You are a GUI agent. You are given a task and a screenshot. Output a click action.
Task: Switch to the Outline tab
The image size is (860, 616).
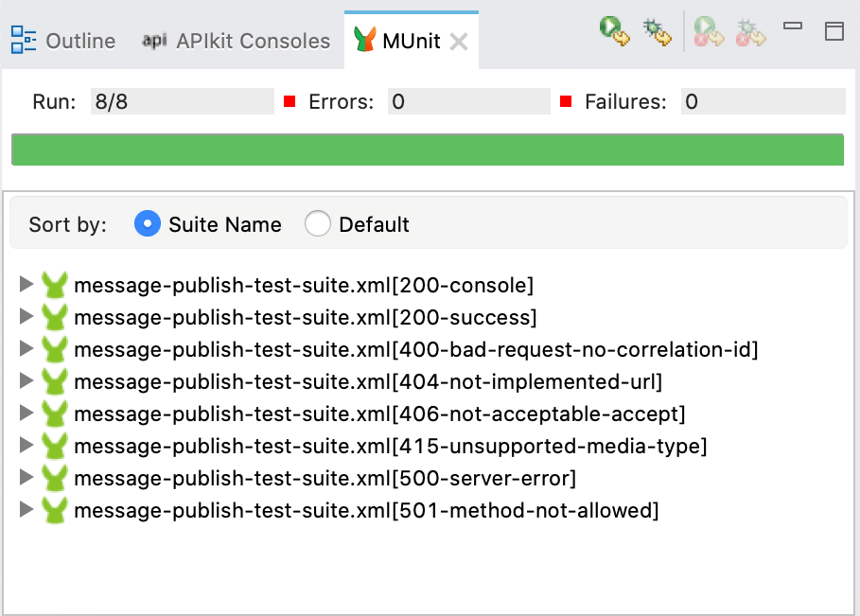63,41
